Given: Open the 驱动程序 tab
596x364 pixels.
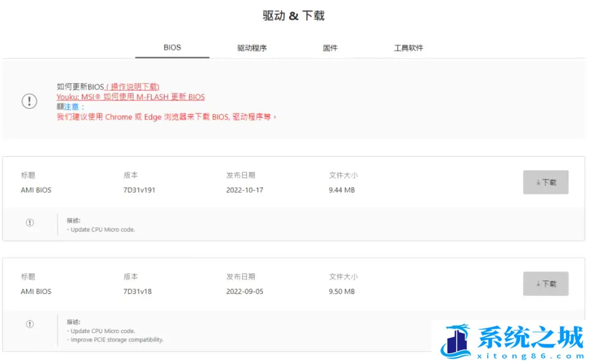Looking at the screenshot, I should tap(252, 48).
